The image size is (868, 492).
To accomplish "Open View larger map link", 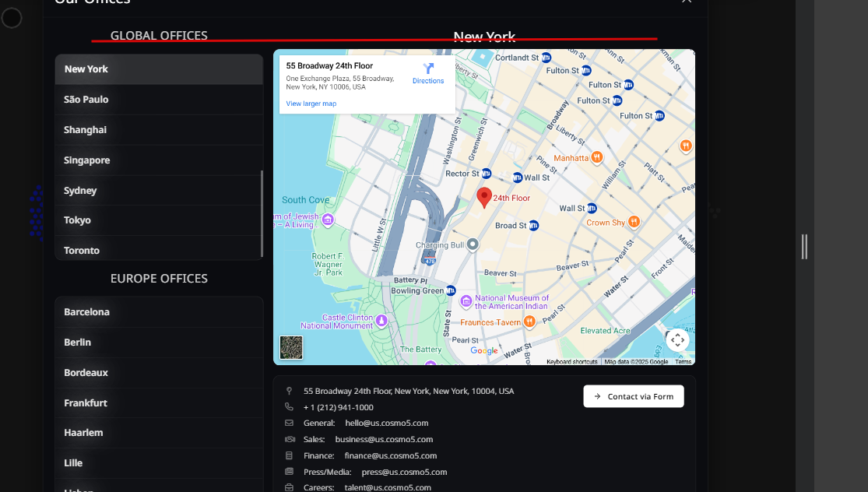I will click(x=311, y=104).
